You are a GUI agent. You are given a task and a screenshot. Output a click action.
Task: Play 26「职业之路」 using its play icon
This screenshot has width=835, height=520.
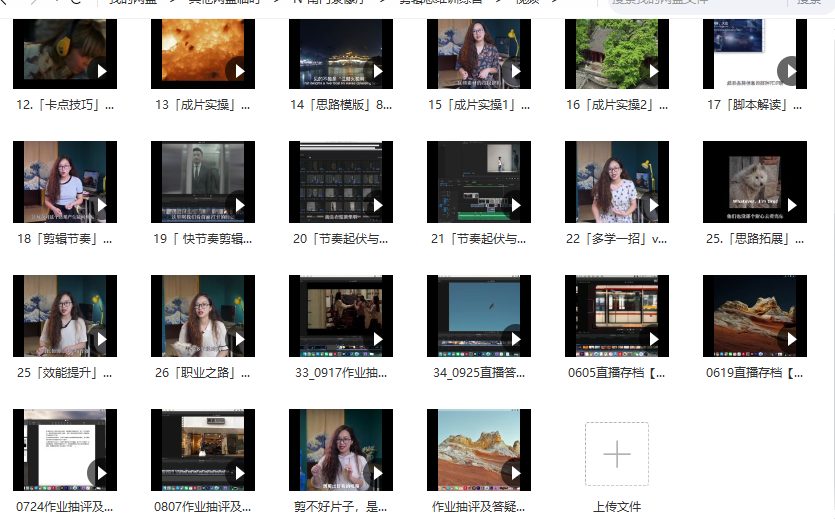click(239, 339)
